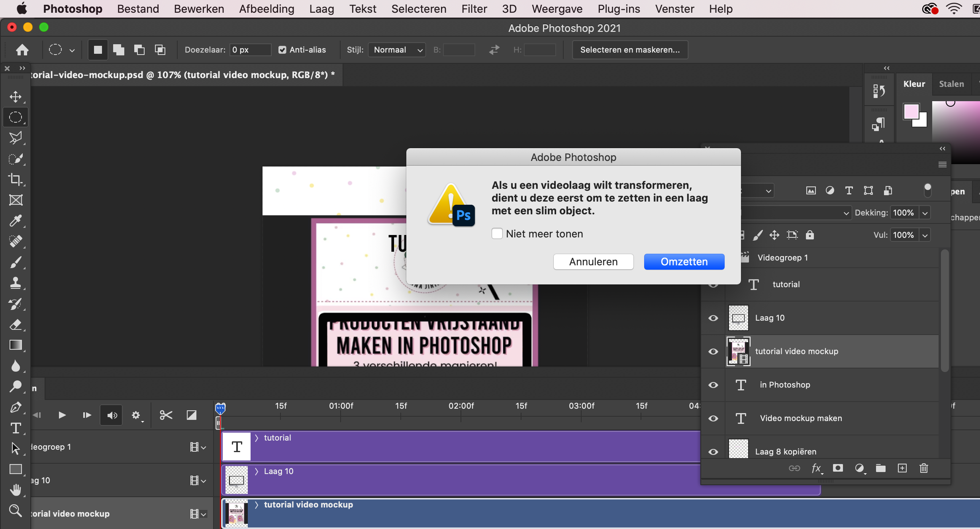Open the Dekking percentage dropdown

[x=925, y=212]
